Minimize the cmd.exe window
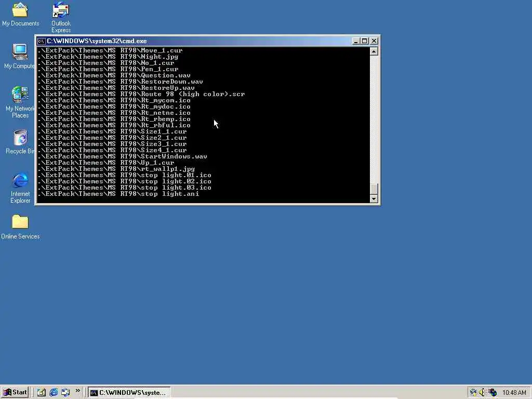The image size is (532, 399). [355, 41]
